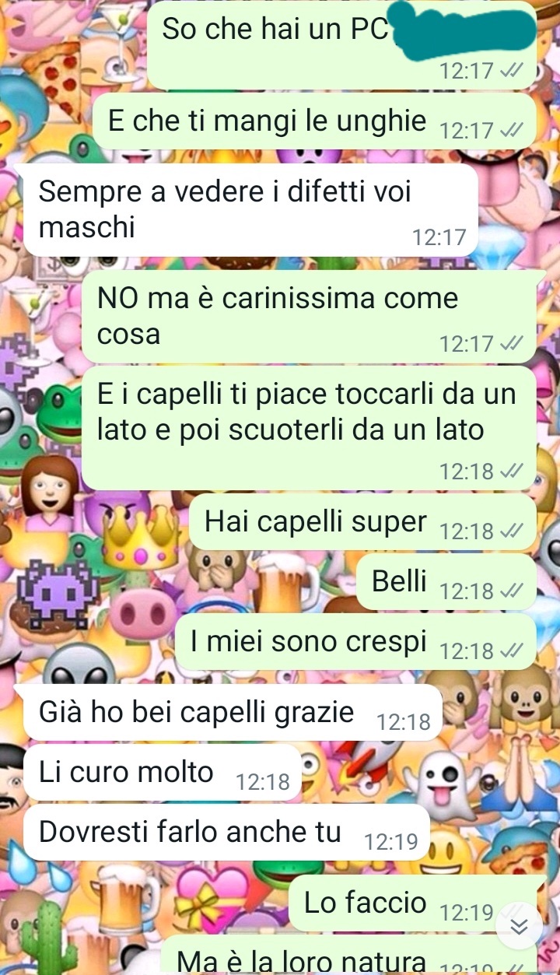Tap read ticks on 'I miei sono crespi'
560x975 pixels.
(509, 650)
